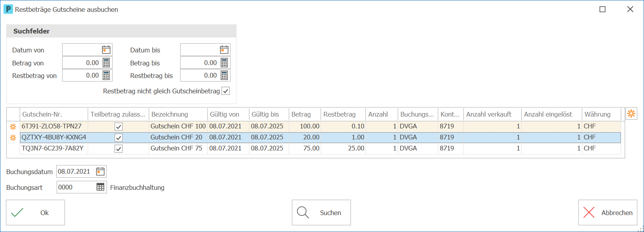This screenshot has width=644, height=232.
Task: Click the Suchen button
Action: click(x=321, y=213)
